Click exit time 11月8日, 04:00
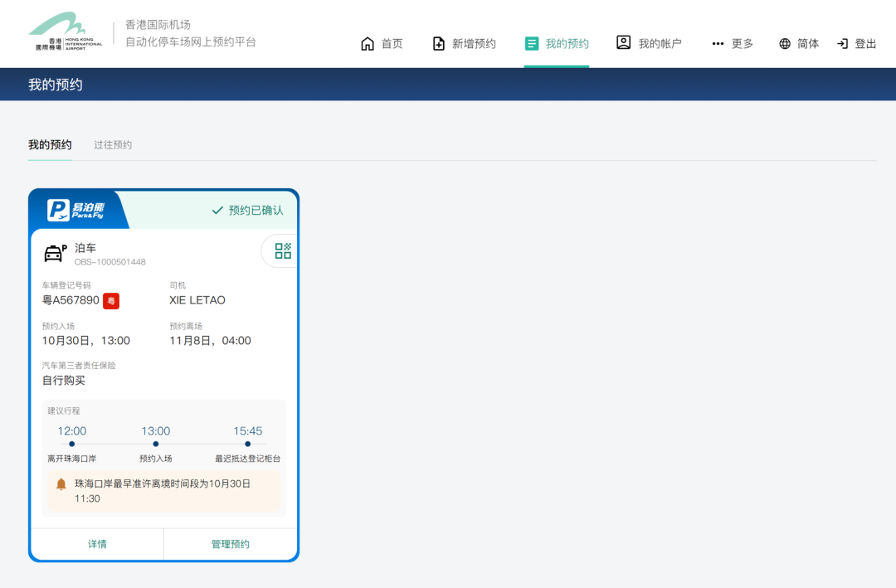The image size is (896, 588). [210, 341]
